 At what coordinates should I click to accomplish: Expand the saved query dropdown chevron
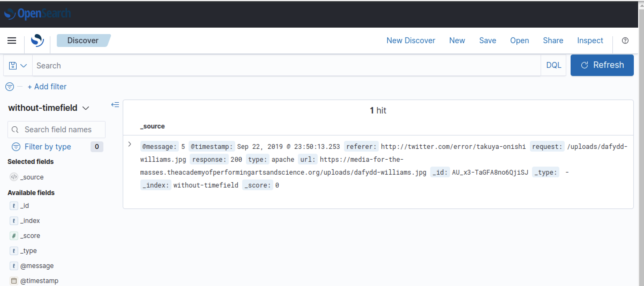24,65
